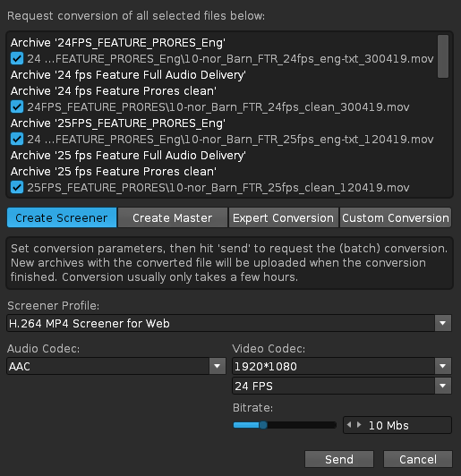Screen dimensions: 461x476
Task: Uncheck the 24fps_clean_300419.mov file checkbox
Action: coord(17,106)
